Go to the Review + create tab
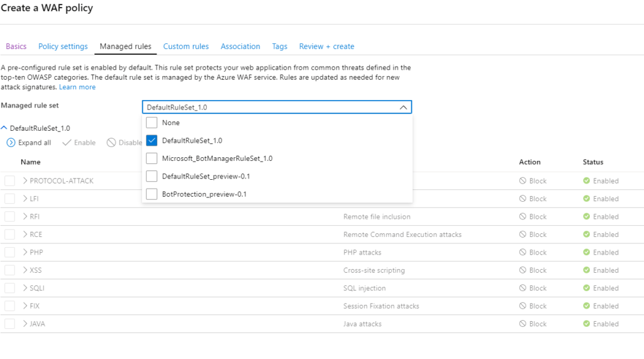 tap(326, 47)
